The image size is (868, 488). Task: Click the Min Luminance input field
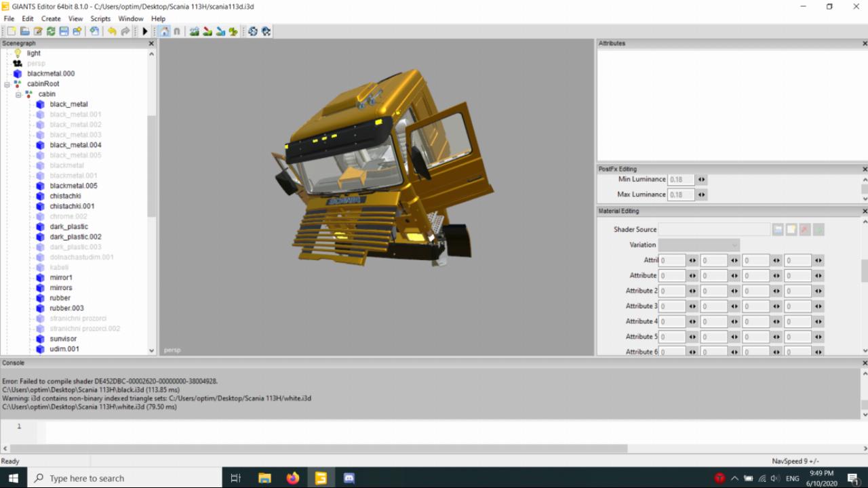pos(681,180)
